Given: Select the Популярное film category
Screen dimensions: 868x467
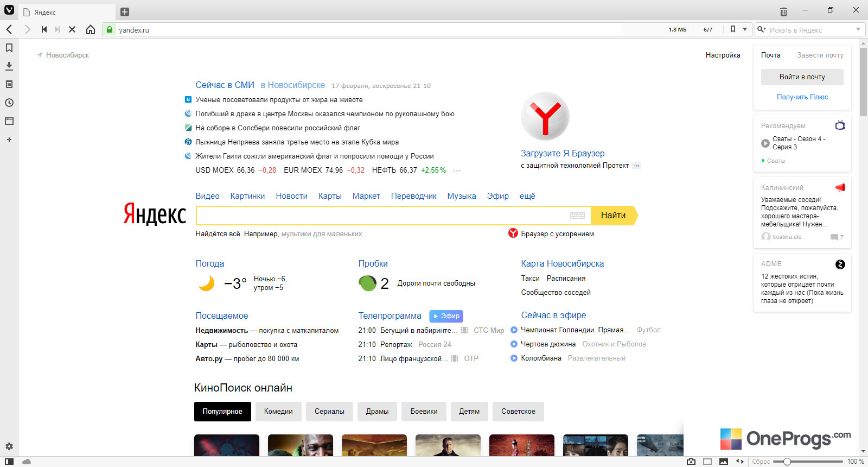Looking at the screenshot, I should (x=222, y=412).
